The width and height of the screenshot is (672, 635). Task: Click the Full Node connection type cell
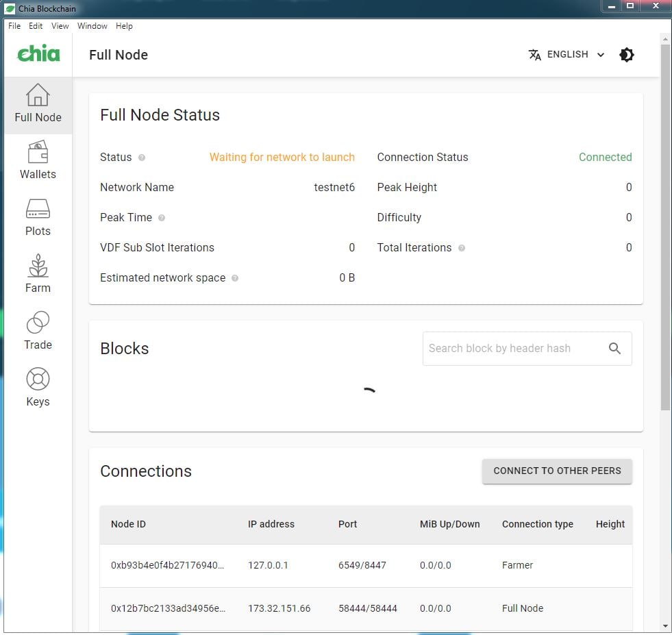point(523,608)
